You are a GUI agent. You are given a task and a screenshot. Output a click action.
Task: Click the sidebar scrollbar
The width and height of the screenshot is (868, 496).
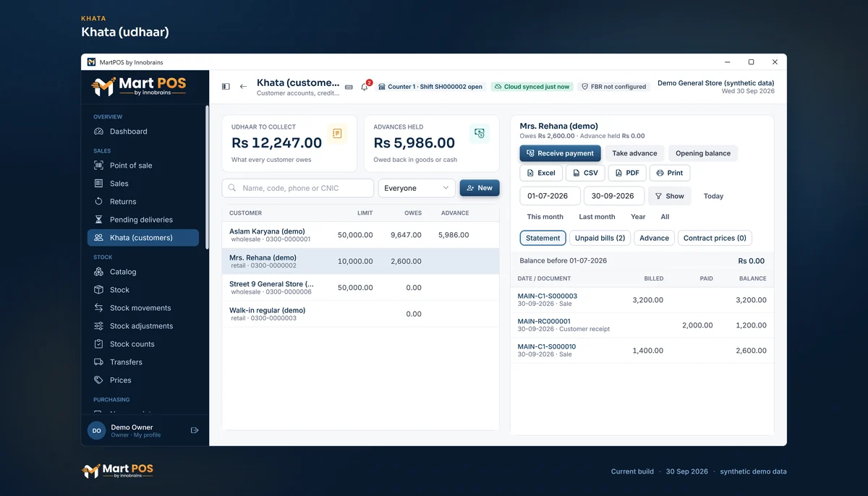pyautogui.click(x=207, y=177)
